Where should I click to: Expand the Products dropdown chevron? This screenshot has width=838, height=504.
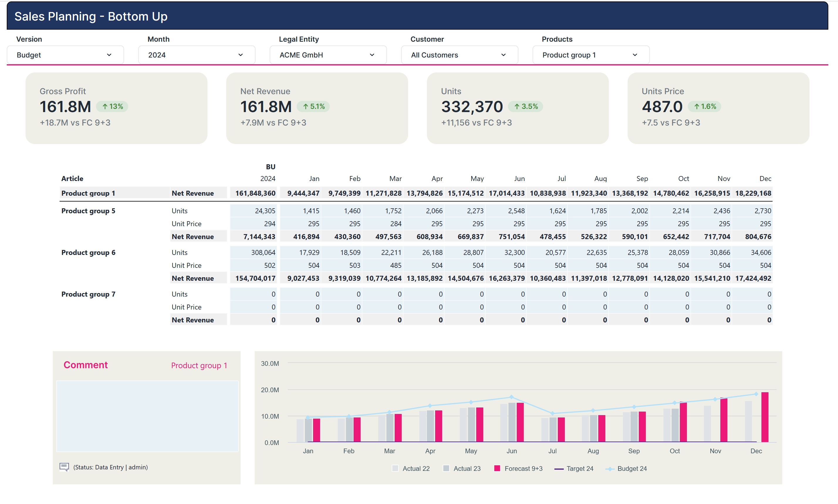click(x=635, y=55)
